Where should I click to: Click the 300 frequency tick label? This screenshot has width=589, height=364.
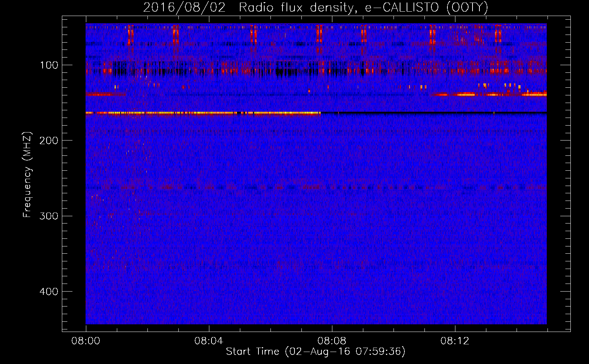pyautogui.click(x=49, y=216)
